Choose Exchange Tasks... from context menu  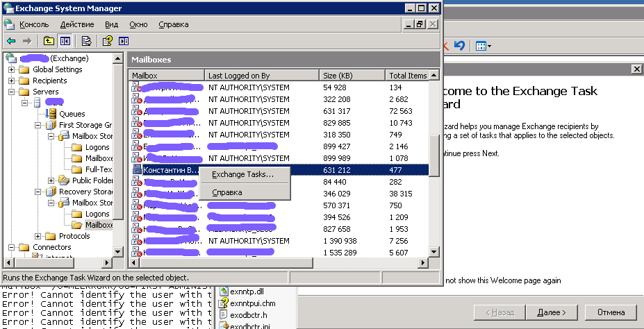coord(245,175)
